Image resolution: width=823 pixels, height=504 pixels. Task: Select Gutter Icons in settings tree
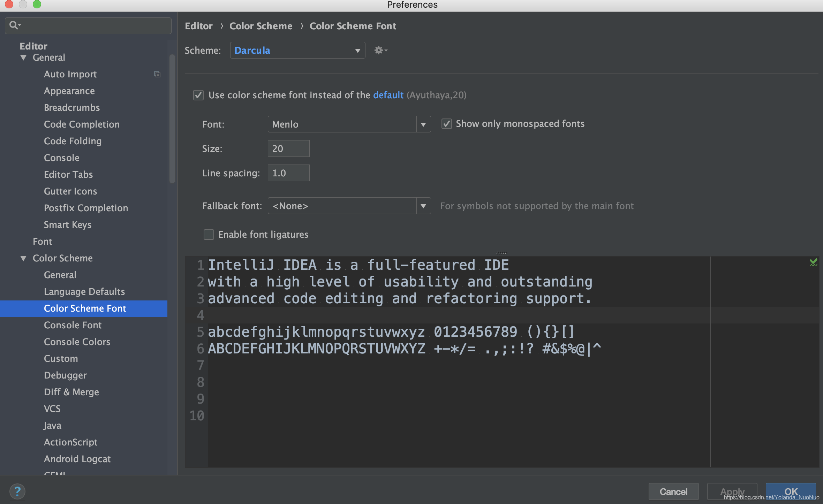tap(70, 191)
